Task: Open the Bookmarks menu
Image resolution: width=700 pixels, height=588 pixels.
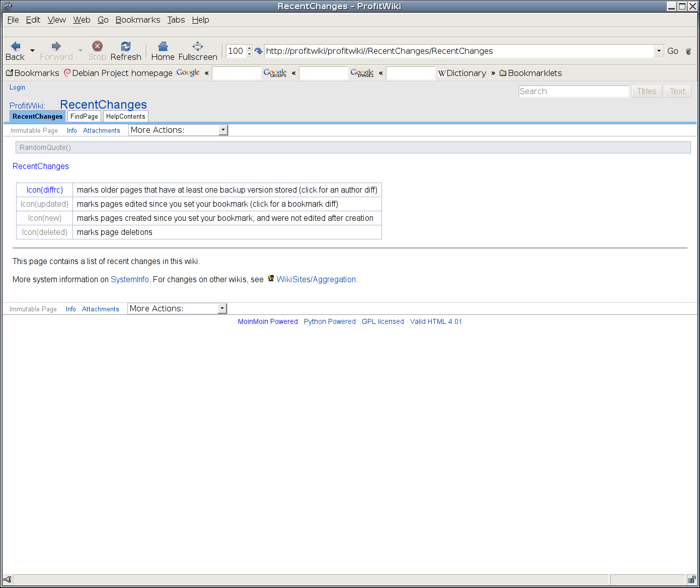Action: click(x=137, y=20)
